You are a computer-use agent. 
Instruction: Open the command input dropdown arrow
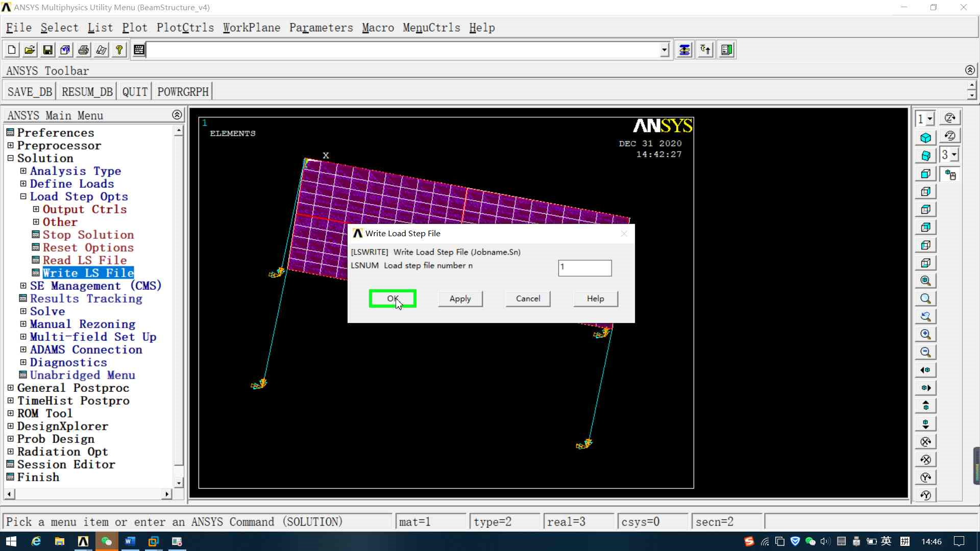664,50
